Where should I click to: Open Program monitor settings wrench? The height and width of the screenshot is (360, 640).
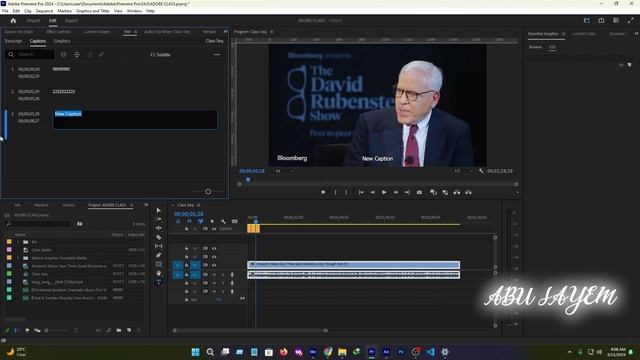click(x=481, y=171)
